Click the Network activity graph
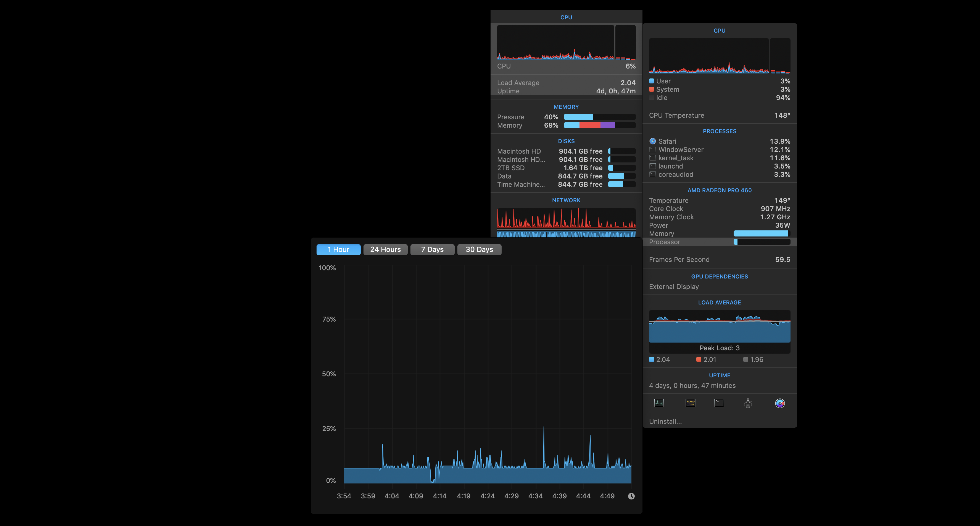This screenshot has width=980, height=526. point(566,223)
